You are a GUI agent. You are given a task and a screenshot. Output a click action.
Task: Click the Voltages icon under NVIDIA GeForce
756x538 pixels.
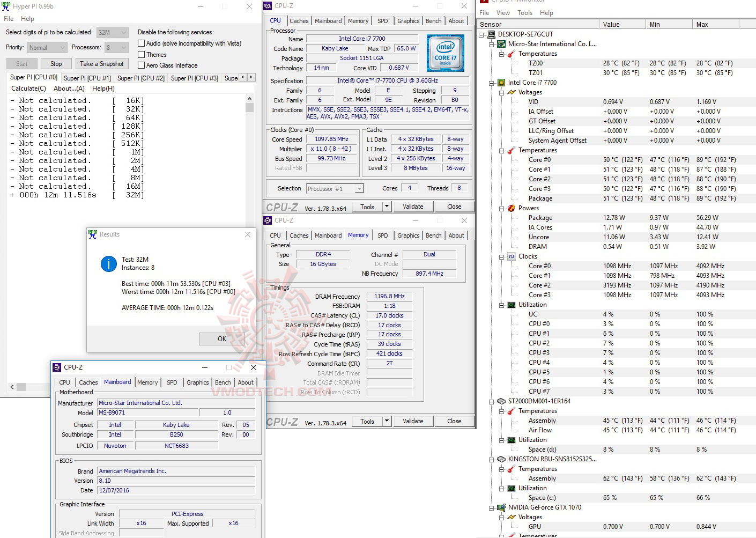(512, 517)
